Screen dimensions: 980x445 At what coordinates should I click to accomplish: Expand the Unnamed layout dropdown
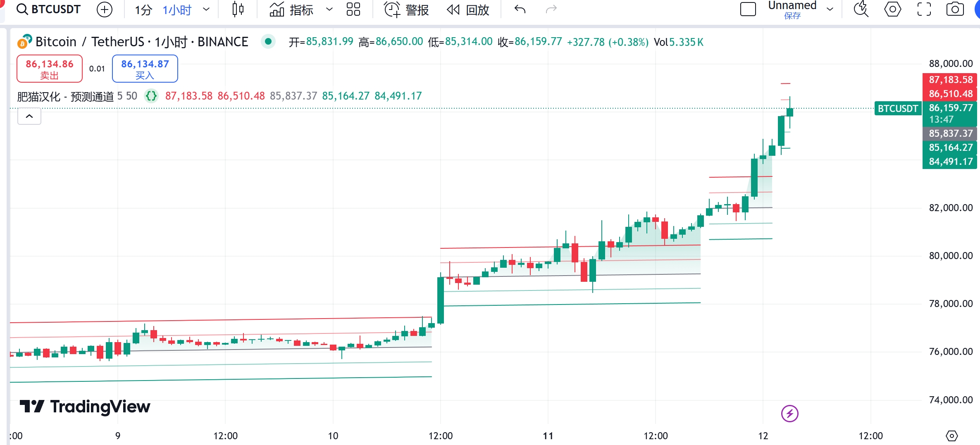click(x=830, y=9)
